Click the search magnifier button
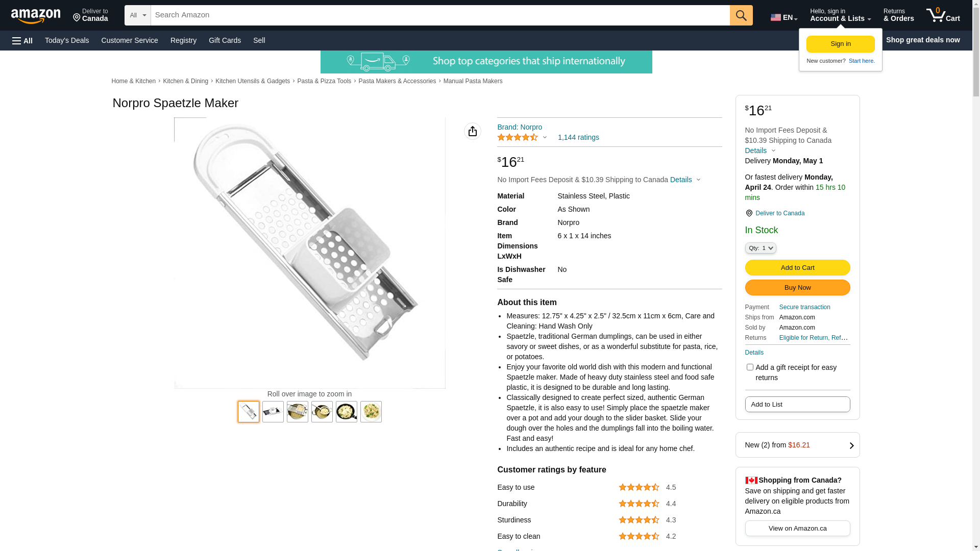The width and height of the screenshot is (980, 551). pyautogui.click(x=741, y=15)
